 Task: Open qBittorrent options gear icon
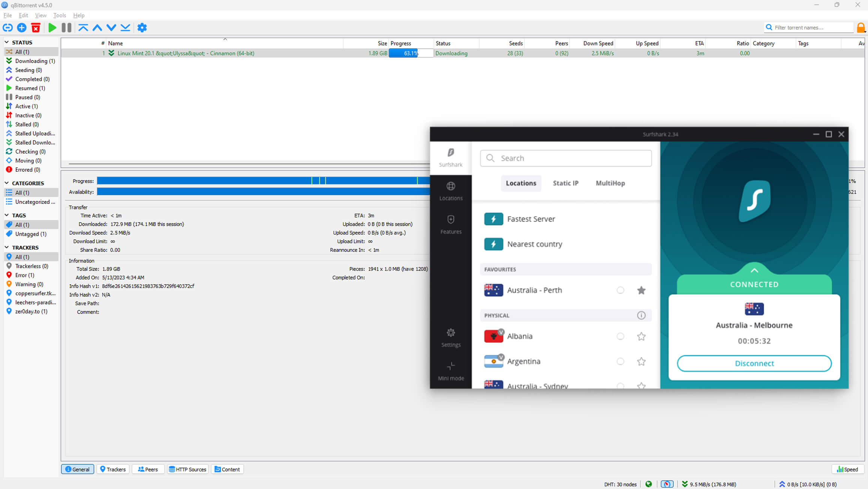tap(142, 27)
